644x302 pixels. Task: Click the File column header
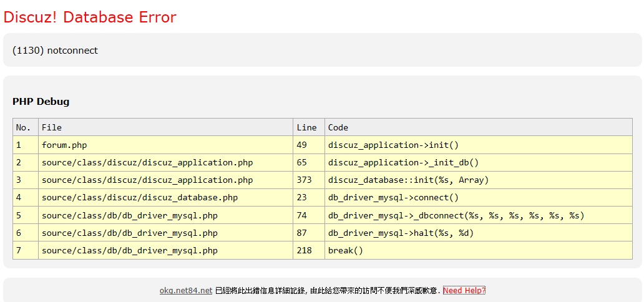pyautogui.click(x=165, y=127)
